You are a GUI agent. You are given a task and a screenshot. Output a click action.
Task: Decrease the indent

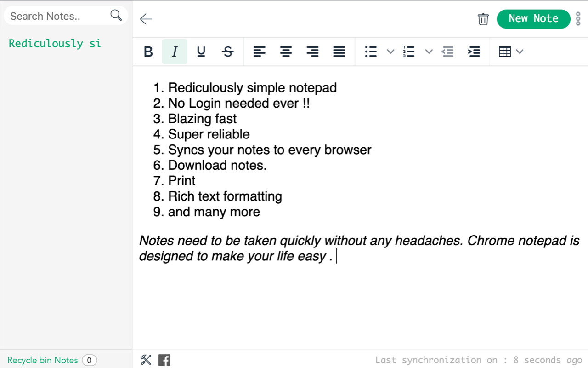pos(447,52)
